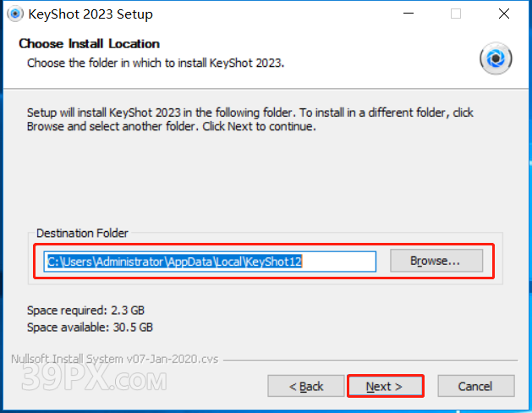The height and width of the screenshot is (413, 532).
Task: Click the "Space required: 2.3 GB" text
Action: tap(85, 311)
